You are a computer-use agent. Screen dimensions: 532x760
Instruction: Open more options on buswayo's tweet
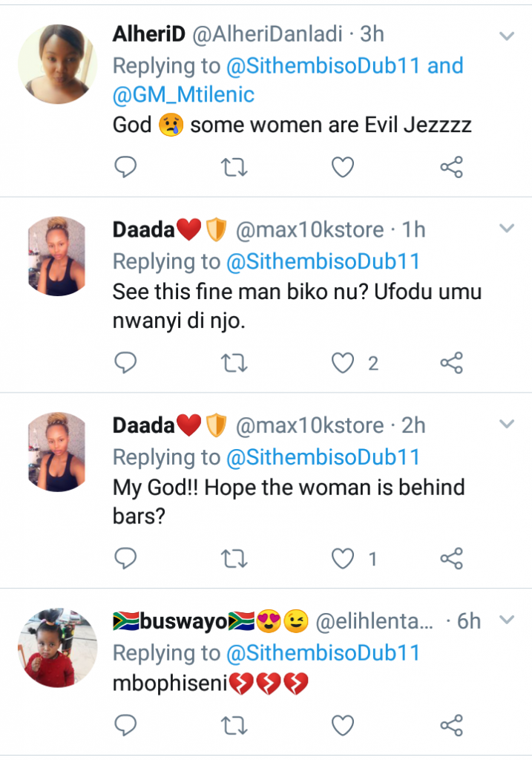(x=506, y=619)
